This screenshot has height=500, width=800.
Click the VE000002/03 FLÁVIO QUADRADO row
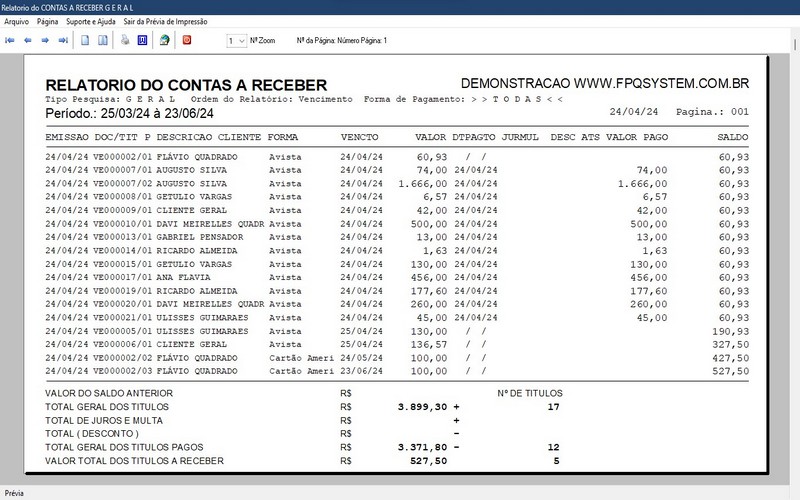coord(397,371)
